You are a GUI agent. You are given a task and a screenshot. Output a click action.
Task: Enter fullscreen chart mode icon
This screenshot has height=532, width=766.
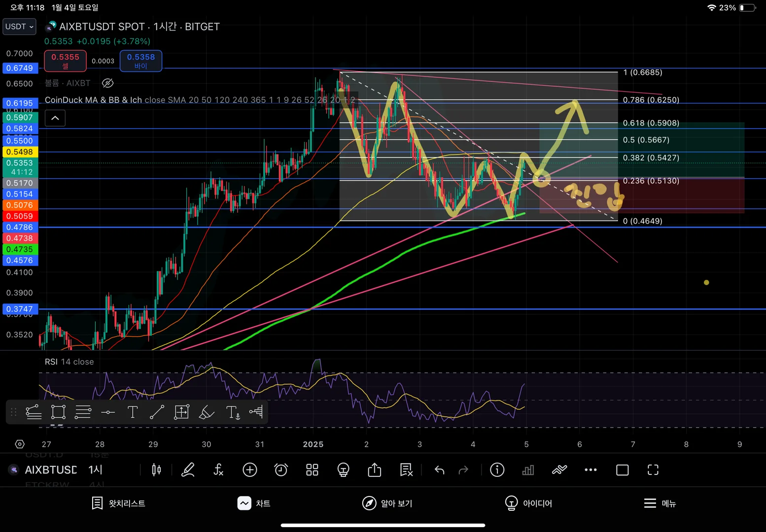click(x=653, y=470)
